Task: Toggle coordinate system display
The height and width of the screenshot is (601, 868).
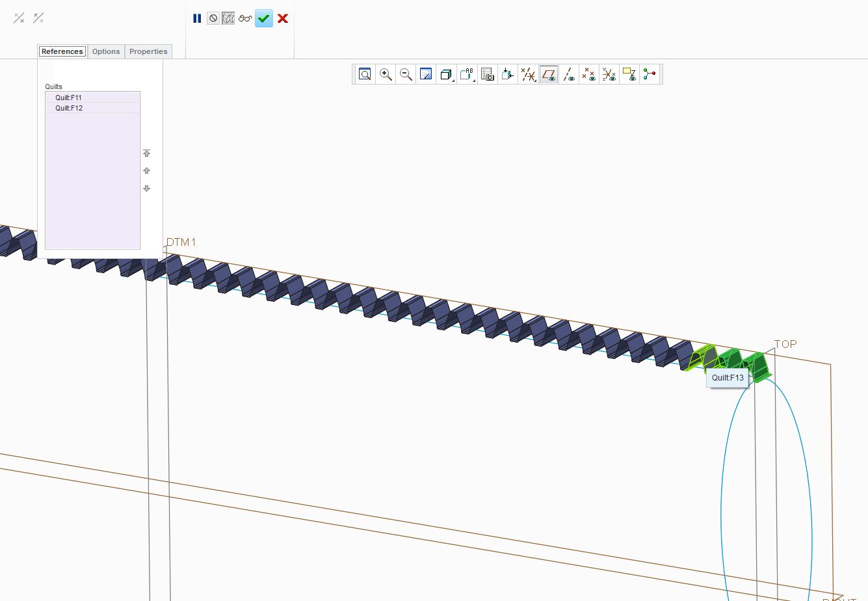Action: click(609, 74)
